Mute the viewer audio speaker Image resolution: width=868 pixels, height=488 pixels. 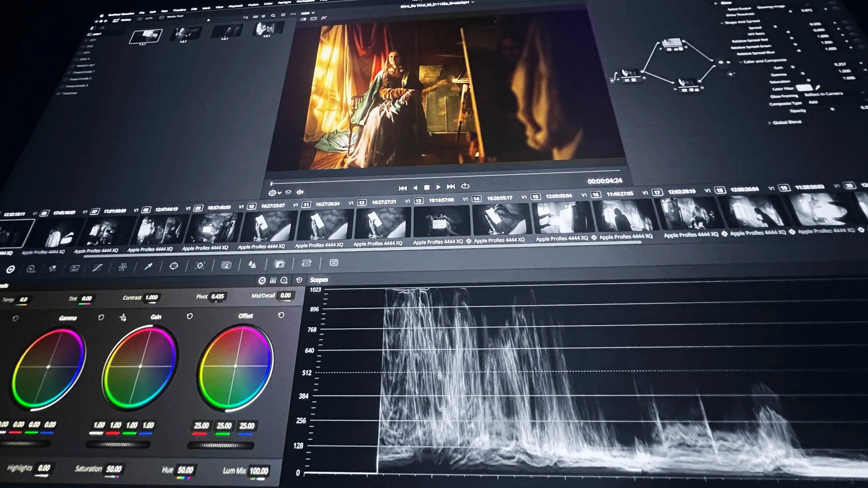pos(300,192)
